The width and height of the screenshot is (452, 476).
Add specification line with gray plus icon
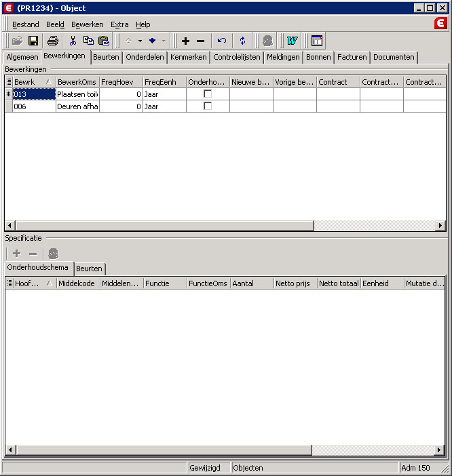(x=17, y=254)
